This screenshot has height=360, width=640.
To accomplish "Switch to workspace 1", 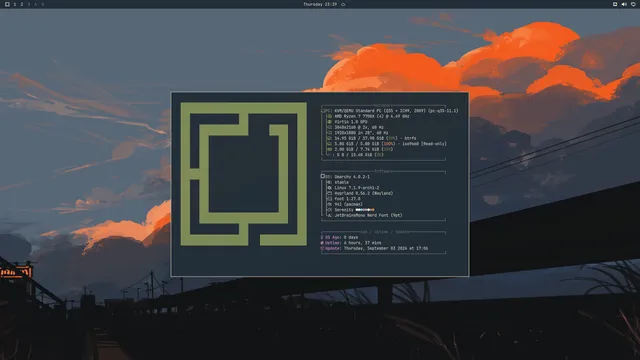I will click(x=15, y=4).
